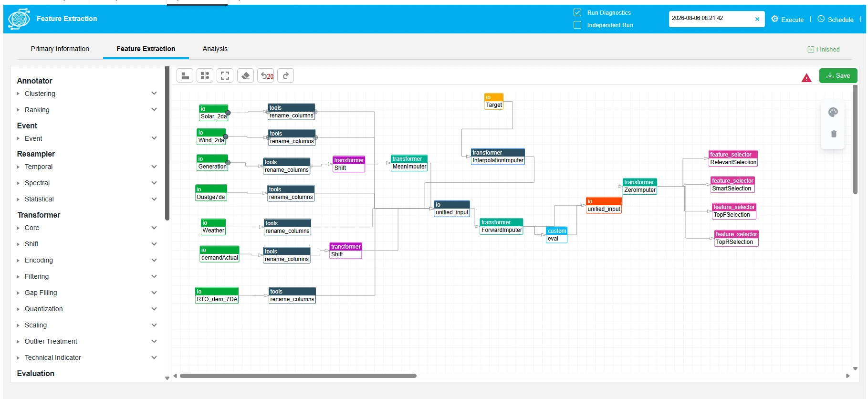Click the align-left layout toolbar icon
The height and width of the screenshot is (399, 868).
coord(185,75)
